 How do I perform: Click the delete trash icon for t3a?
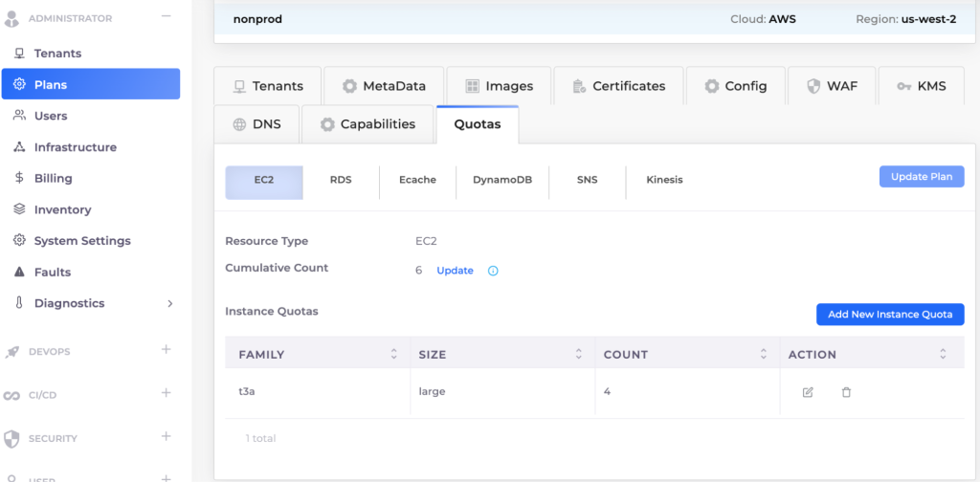click(x=846, y=392)
